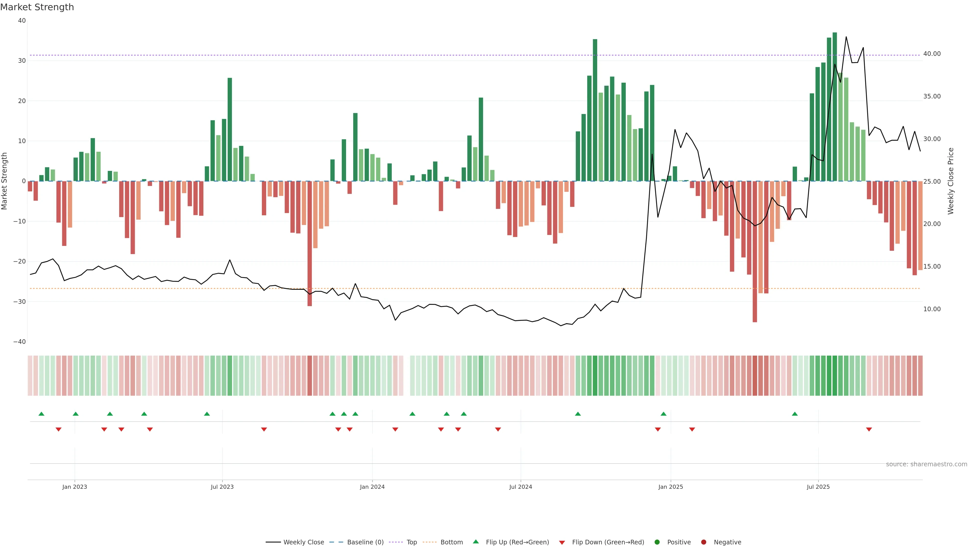The image size is (980, 551).
Task: Click the 'Market Strength' chart title
Action: 37,7
